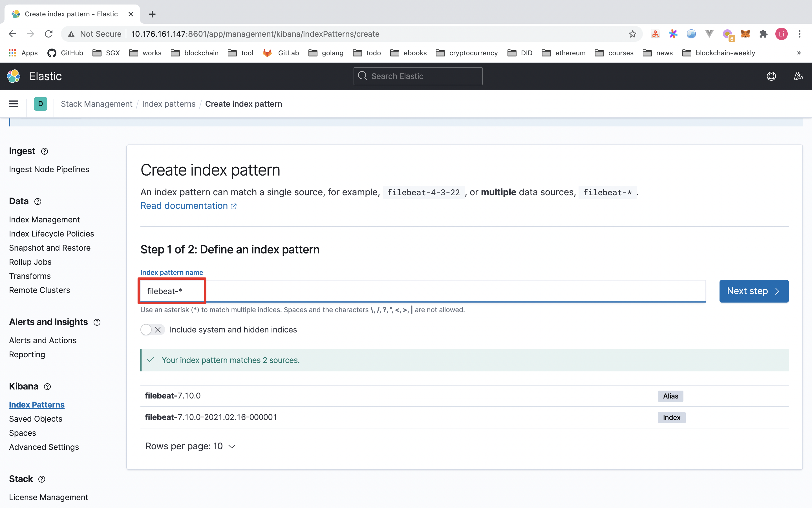Viewport: 812px width, 508px height.
Task: Click the Stack section help icon
Action: click(x=42, y=479)
